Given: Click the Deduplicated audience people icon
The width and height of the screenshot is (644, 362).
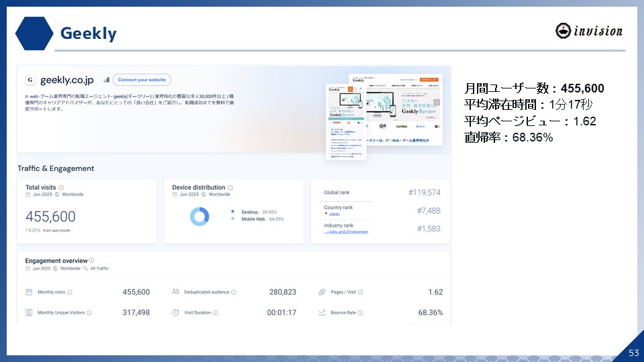Looking at the screenshot, I should (175, 292).
